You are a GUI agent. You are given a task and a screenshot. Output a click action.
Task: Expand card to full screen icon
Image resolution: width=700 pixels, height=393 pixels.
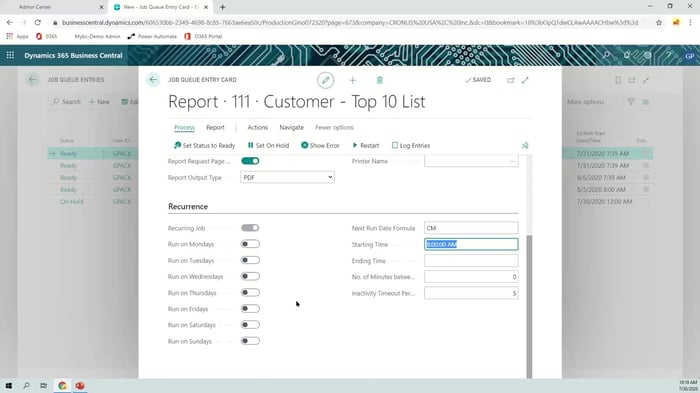pyautogui.click(x=525, y=80)
